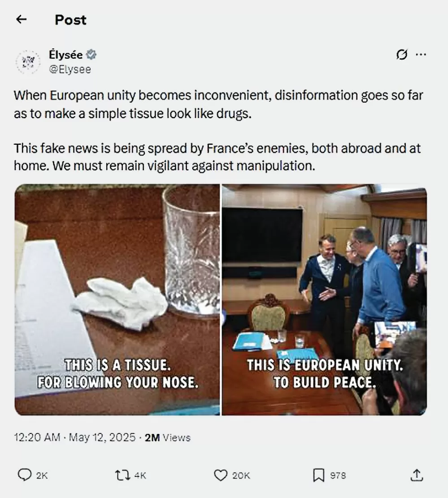Image resolution: width=448 pixels, height=498 pixels.
Task: Open the Élysée profile avatar
Action: [28, 61]
